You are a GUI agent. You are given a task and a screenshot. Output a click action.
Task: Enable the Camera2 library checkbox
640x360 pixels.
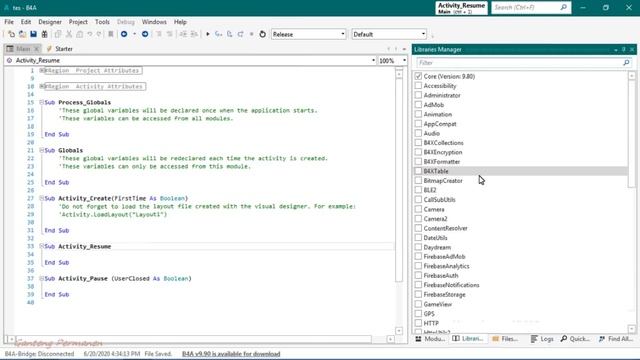tap(418, 218)
